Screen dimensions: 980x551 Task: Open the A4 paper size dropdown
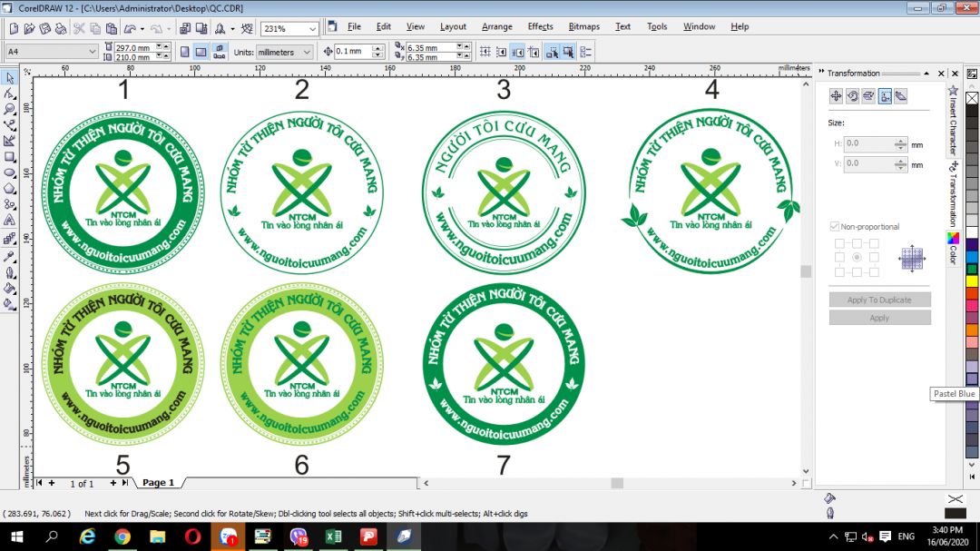[93, 52]
